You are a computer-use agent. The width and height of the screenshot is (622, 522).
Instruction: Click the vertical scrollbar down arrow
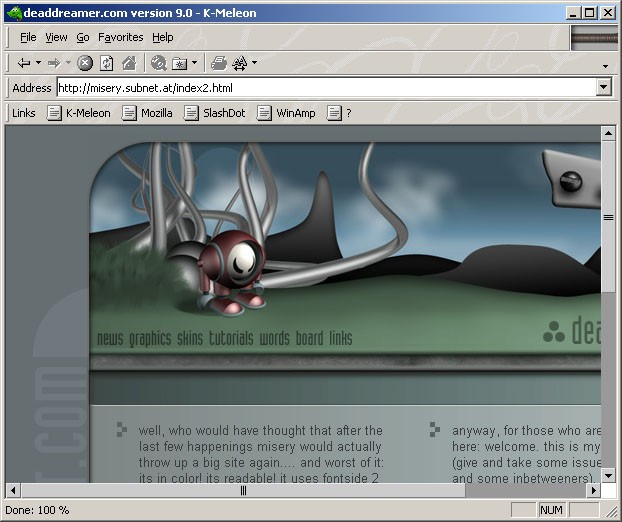(607, 474)
